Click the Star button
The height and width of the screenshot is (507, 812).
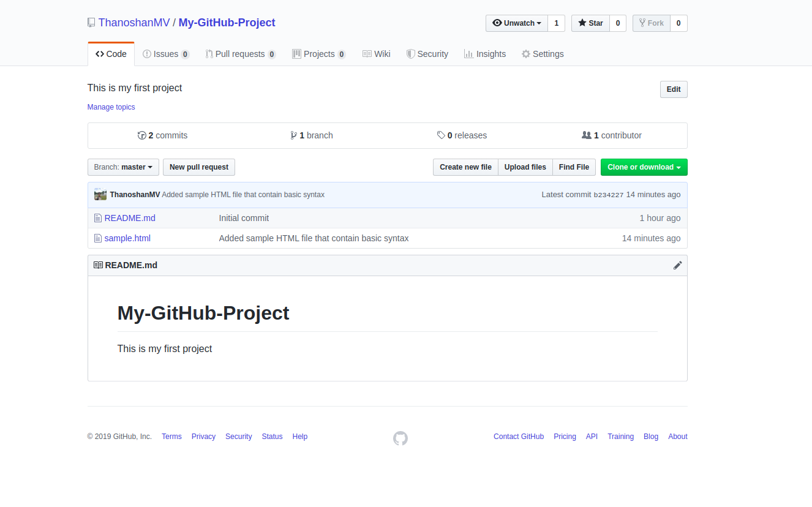coord(590,23)
